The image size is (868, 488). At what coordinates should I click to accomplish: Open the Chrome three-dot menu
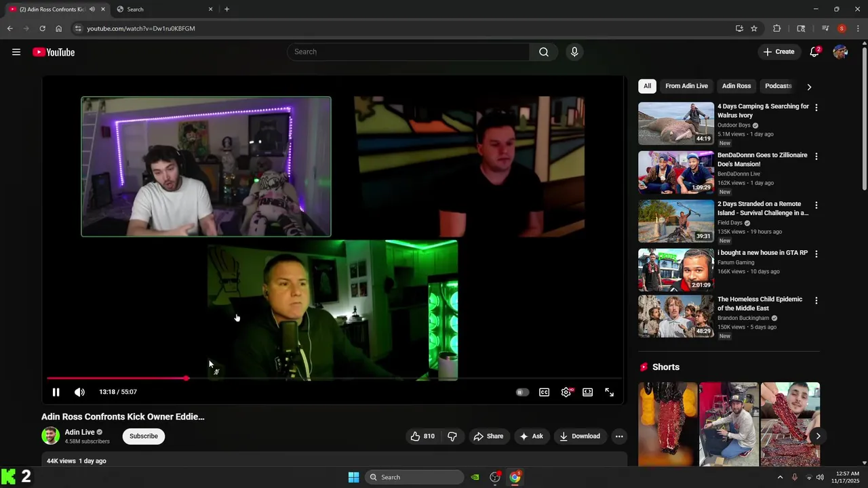[x=858, y=28]
